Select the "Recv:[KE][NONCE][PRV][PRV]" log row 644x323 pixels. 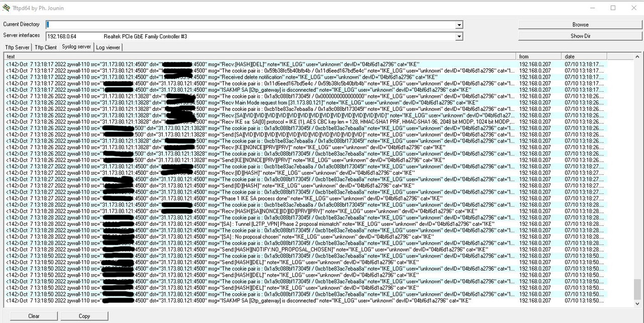305,147
